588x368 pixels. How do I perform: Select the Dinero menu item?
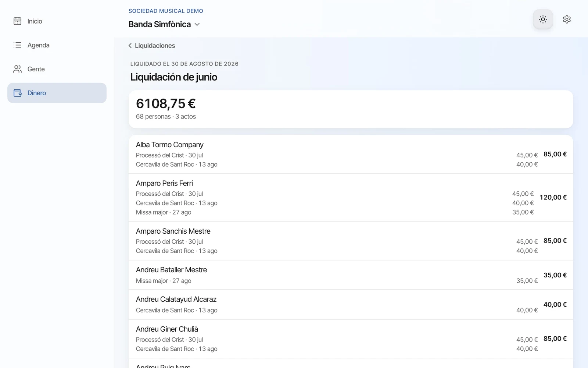[x=57, y=93]
